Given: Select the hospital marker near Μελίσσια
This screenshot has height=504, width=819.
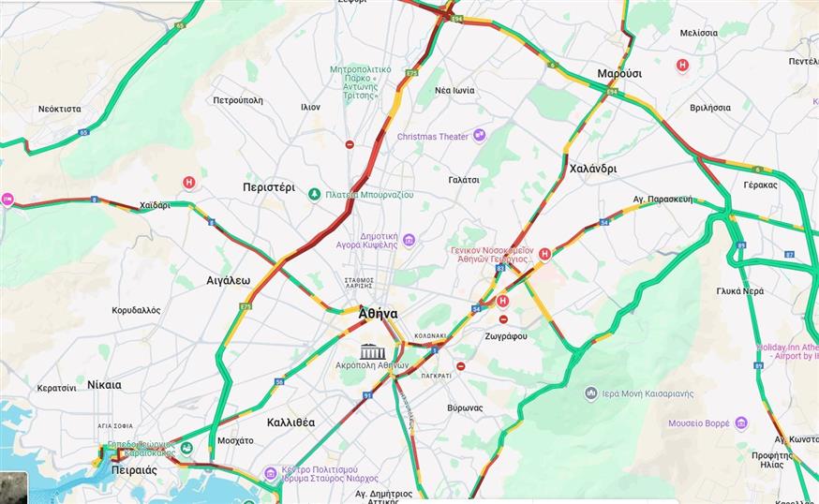Looking at the screenshot, I should tap(682, 66).
